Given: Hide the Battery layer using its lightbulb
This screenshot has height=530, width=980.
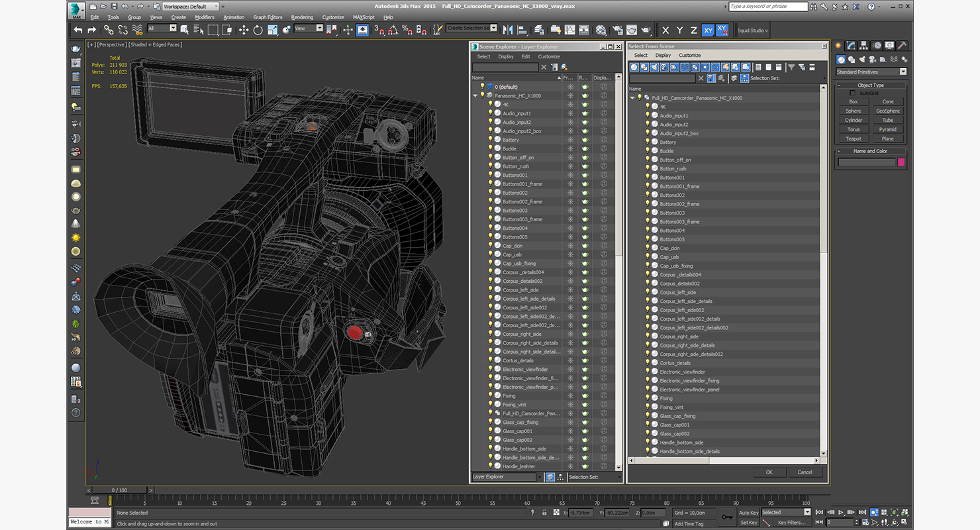Looking at the screenshot, I should click(x=490, y=140).
